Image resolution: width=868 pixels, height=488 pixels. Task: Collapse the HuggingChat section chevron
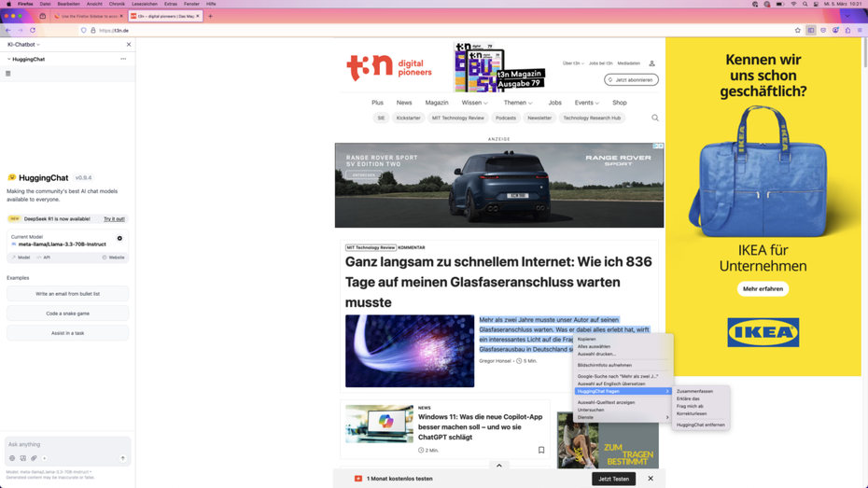[x=8, y=59]
